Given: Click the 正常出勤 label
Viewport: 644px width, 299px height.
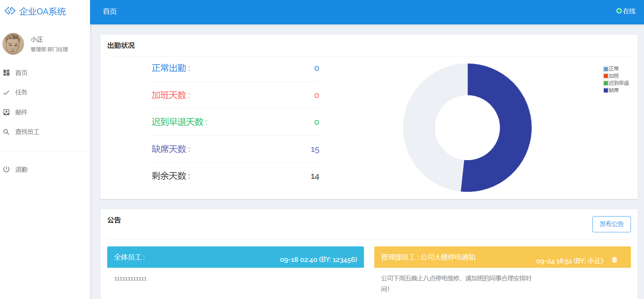Looking at the screenshot, I should point(171,68).
